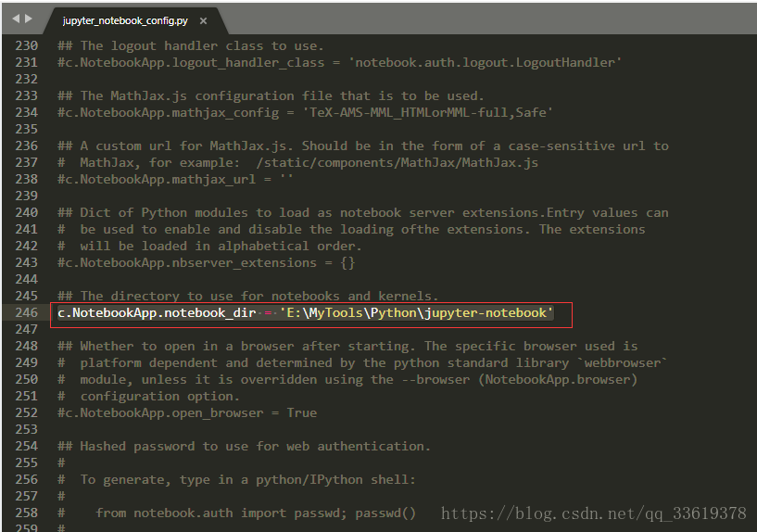Click comment 'The logout handler class to use.'
Image resolution: width=757 pixels, height=532 pixels.
(x=191, y=46)
